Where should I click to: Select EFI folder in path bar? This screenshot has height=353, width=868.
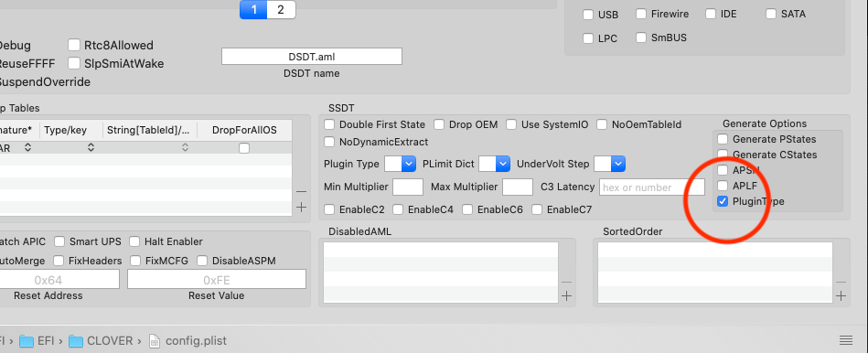tap(36, 341)
